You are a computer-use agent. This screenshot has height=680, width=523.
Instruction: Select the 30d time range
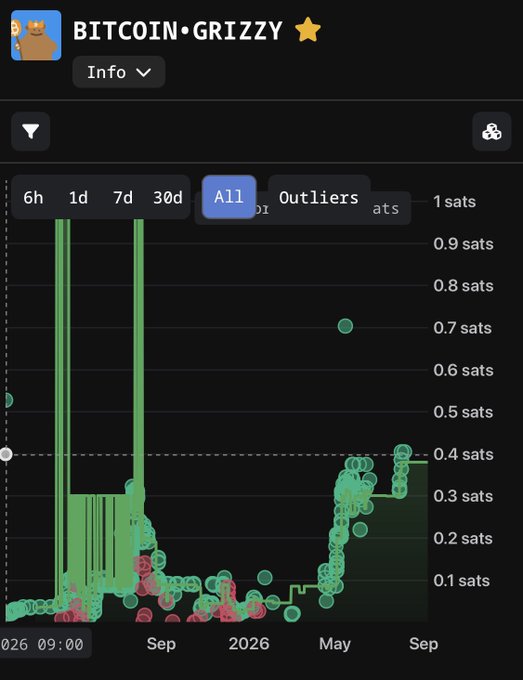[x=168, y=198]
